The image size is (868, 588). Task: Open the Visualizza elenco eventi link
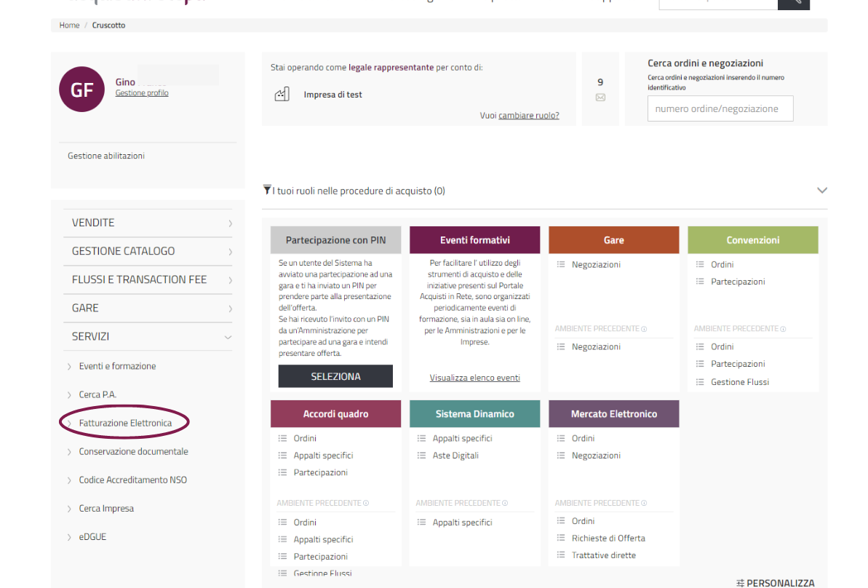coord(474,378)
